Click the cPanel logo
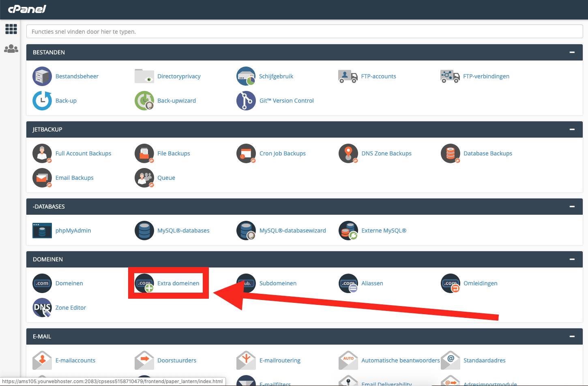Viewport: 588px width, 386px height. click(x=27, y=9)
